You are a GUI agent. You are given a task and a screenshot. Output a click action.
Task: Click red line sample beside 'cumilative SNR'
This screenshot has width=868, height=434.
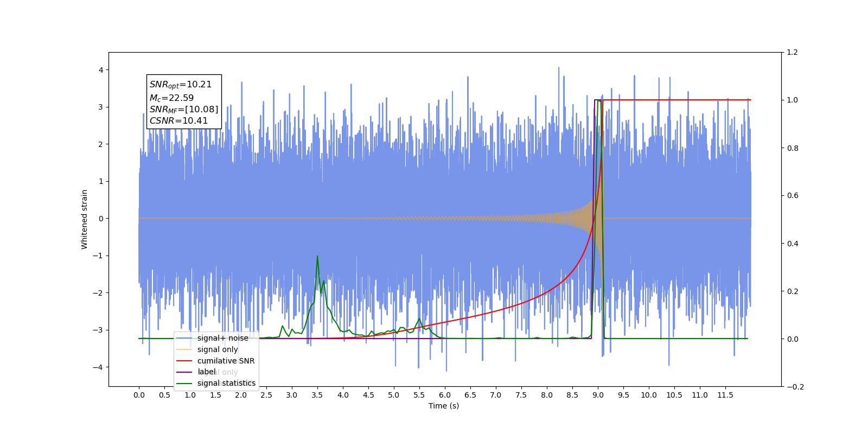click(x=184, y=361)
